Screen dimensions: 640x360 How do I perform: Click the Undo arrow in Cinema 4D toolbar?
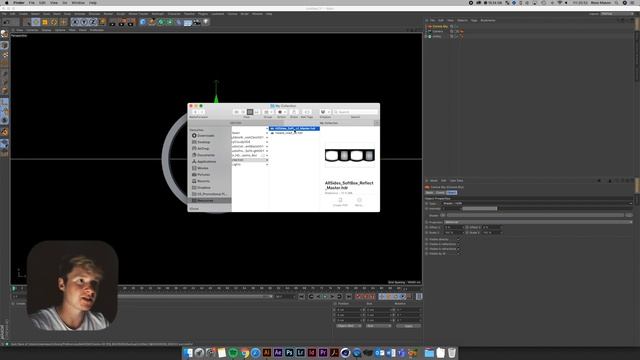pos(6,22)
